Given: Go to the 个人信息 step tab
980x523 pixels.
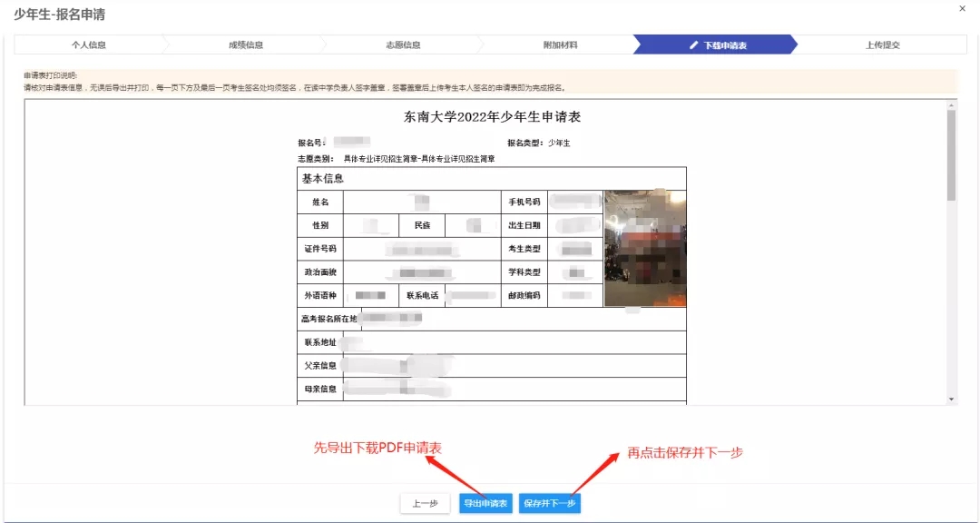Looking at the screenshot, I should pyautogui.click(x=89, y=45).
